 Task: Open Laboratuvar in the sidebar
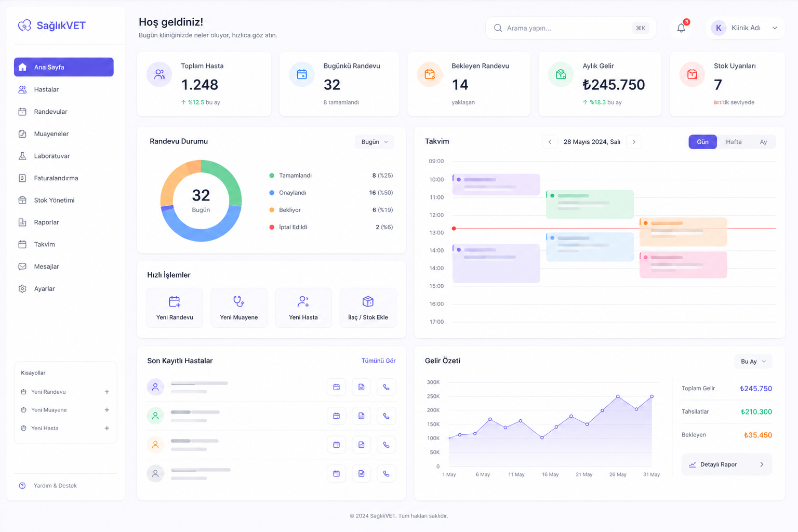click(x=52, y=156)
